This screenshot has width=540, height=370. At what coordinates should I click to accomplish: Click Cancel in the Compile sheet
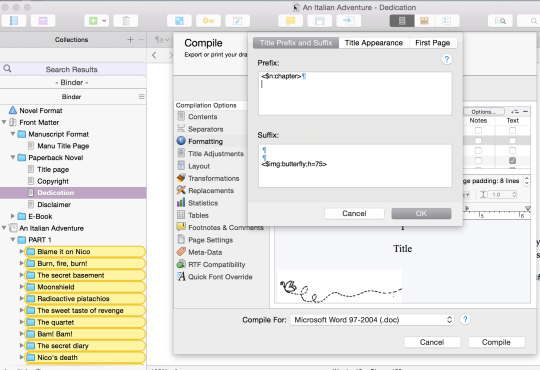[x=432, y=342]
